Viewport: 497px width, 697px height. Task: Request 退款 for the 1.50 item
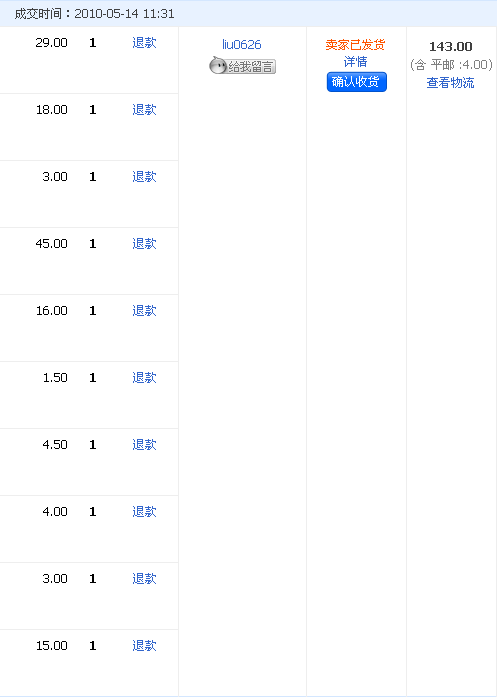click(144, 378)
